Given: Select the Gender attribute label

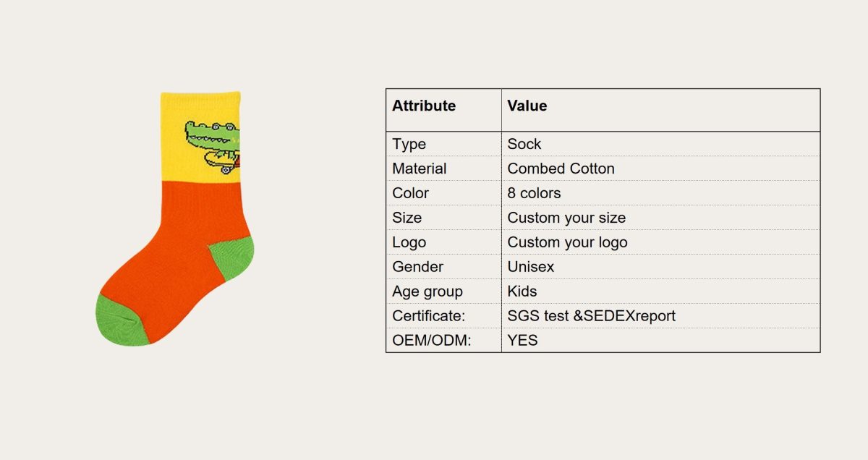Looking at the screenshot, I should [x=417, y=267].
